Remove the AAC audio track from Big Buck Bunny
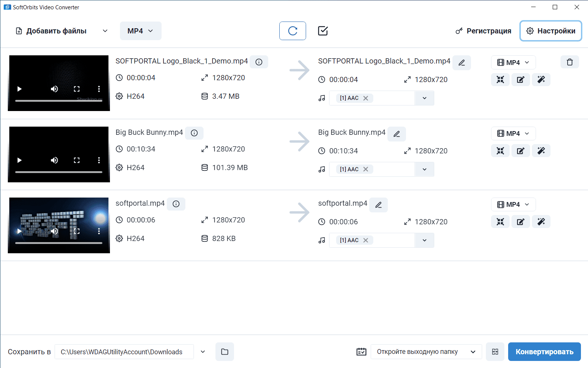 coord(366,169)
